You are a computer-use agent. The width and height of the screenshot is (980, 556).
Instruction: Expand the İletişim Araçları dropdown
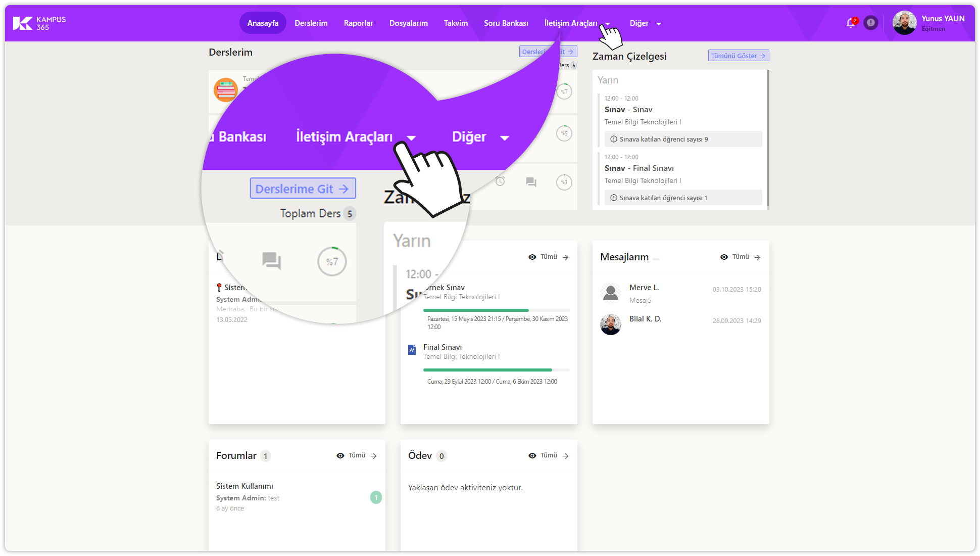pos(577,23)
